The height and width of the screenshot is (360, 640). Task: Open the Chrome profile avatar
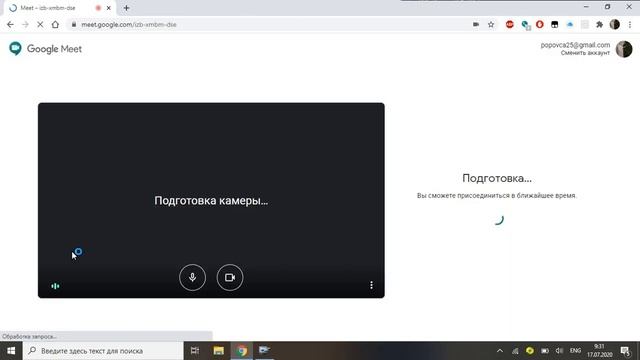(615, 24)
